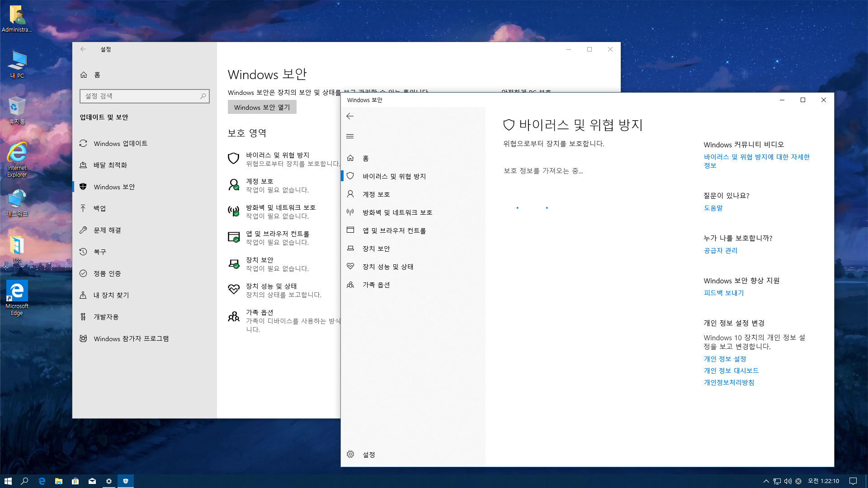Click the search magnifier icon in 설정 검색 box

coord(203,96)
